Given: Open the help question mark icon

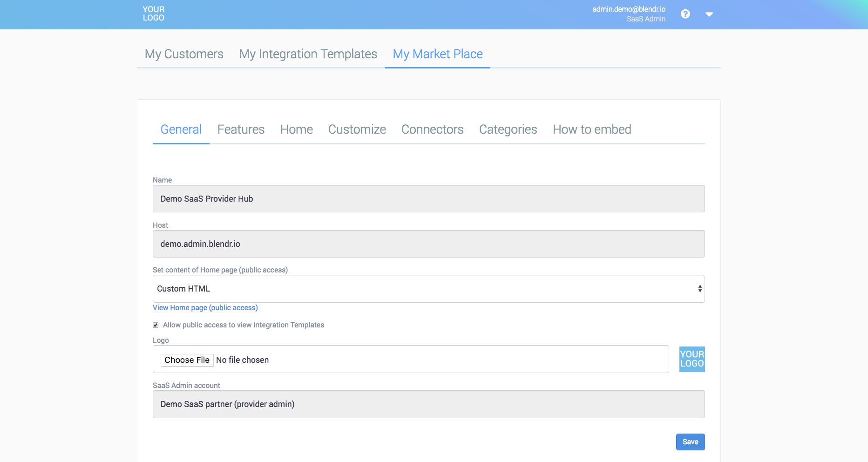Looking at the screenshot, I should pyautogui.click(x=685, y=14).
